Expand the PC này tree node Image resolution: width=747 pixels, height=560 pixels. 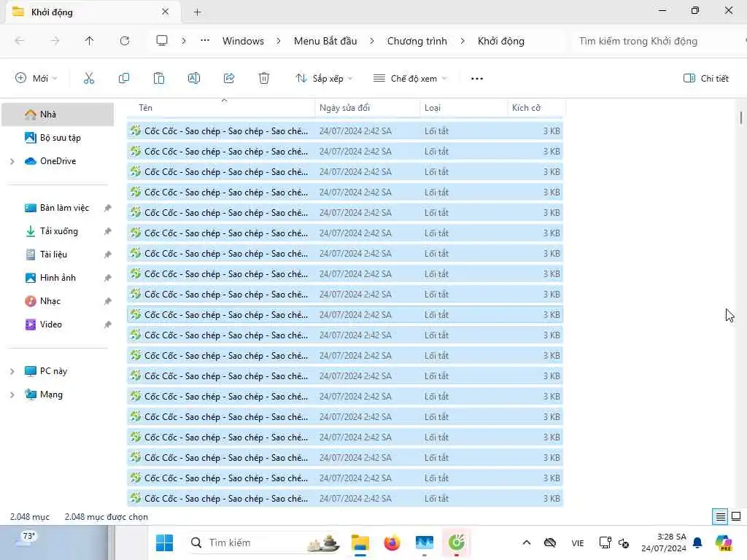coord(12,371)
